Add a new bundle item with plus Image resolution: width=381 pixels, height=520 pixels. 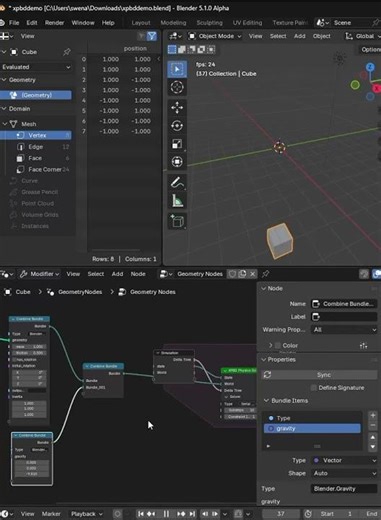[x=373, y=415]
